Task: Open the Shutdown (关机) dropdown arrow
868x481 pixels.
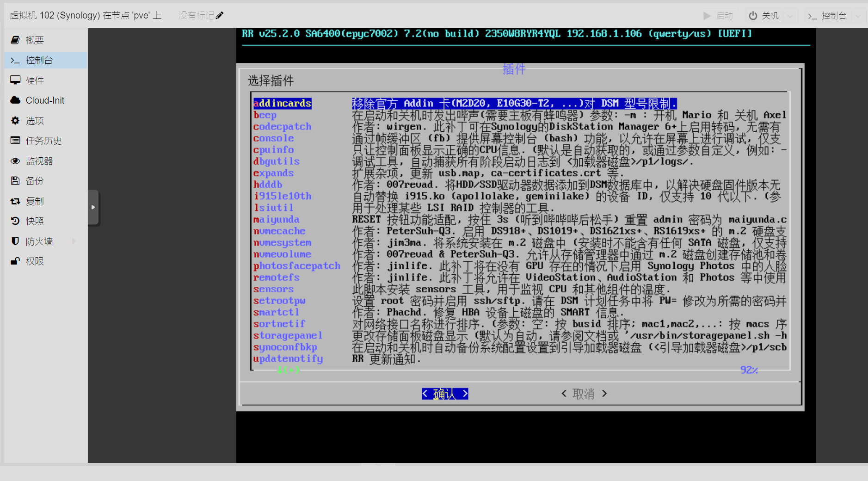Action: point(790,16)
